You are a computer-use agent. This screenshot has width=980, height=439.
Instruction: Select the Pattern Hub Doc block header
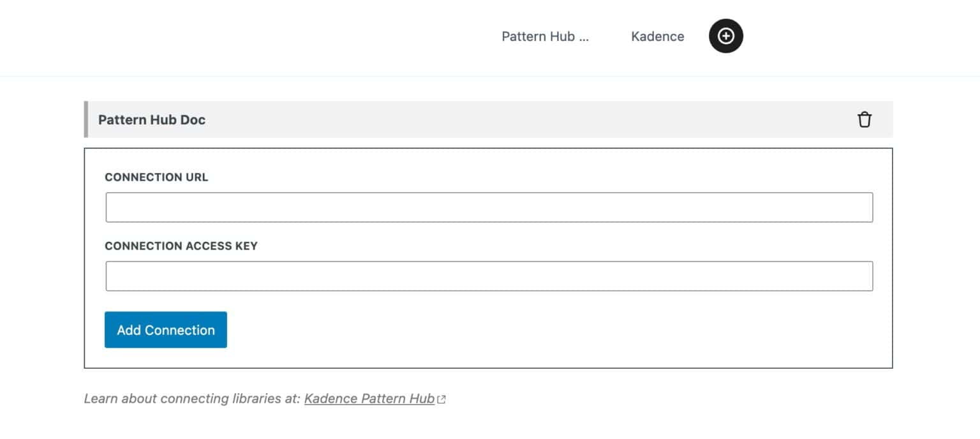(151, 119)
